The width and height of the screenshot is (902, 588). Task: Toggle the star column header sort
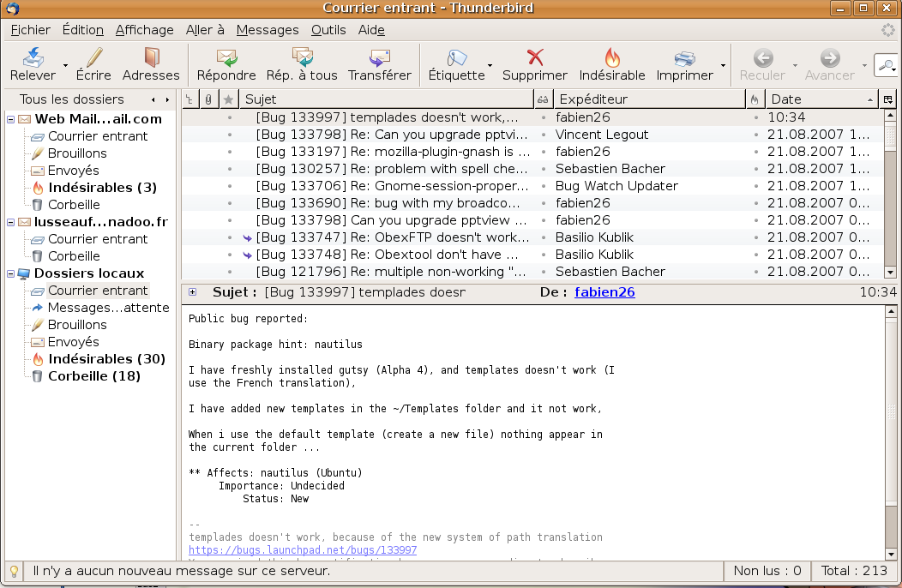click(x=228, y=99)
